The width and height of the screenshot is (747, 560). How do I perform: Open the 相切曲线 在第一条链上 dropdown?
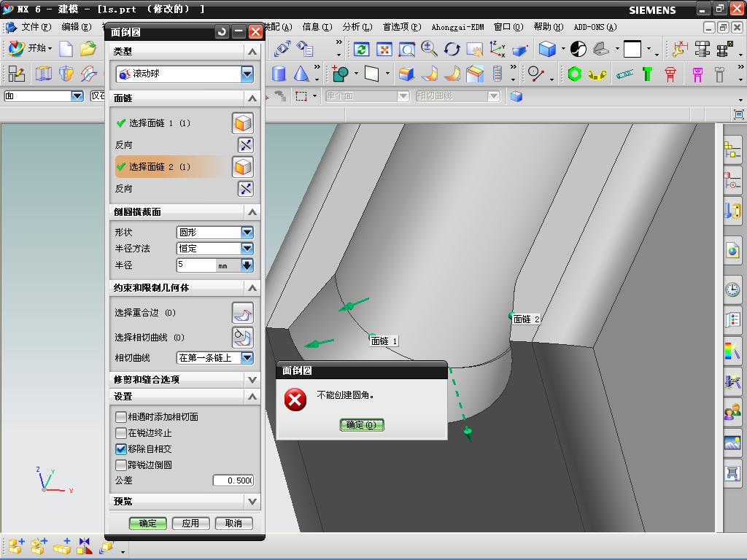click(x=247, y=357)
